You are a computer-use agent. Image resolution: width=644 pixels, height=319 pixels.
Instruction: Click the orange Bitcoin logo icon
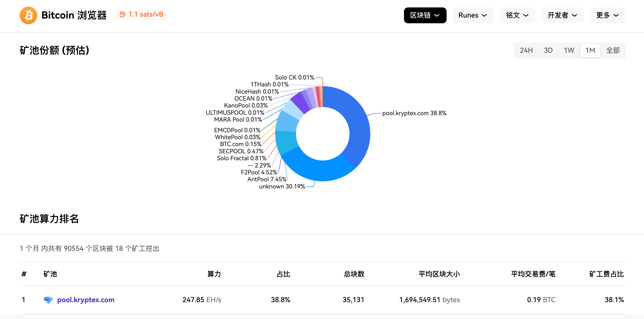[x=28, y=15]
